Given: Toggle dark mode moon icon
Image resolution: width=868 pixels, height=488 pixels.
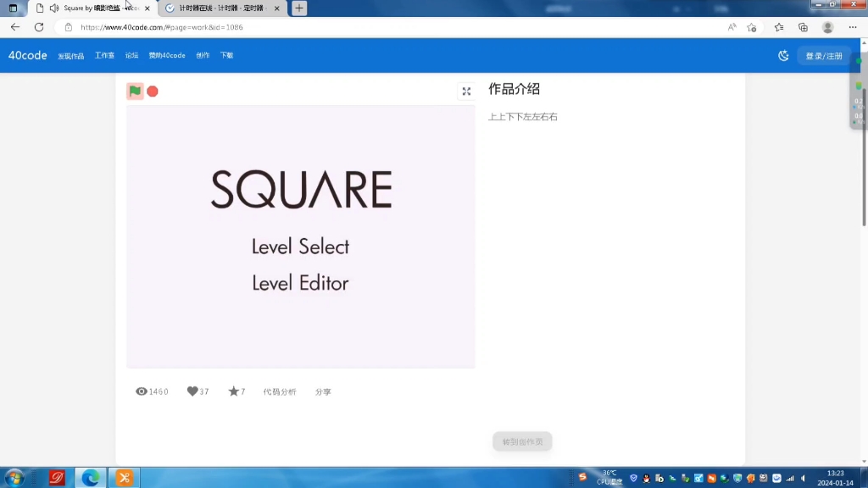Looking at the screenshot, I should pyautogui.click(x=783, y=55).
